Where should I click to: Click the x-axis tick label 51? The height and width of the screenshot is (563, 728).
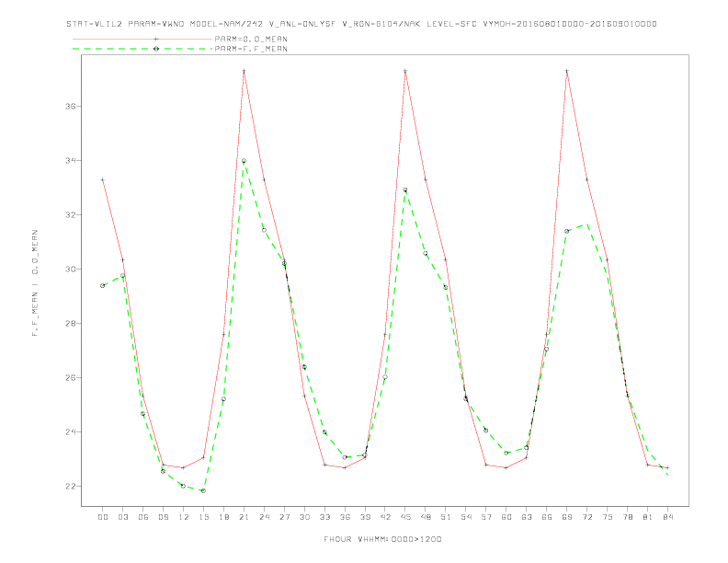click(446, 517)
